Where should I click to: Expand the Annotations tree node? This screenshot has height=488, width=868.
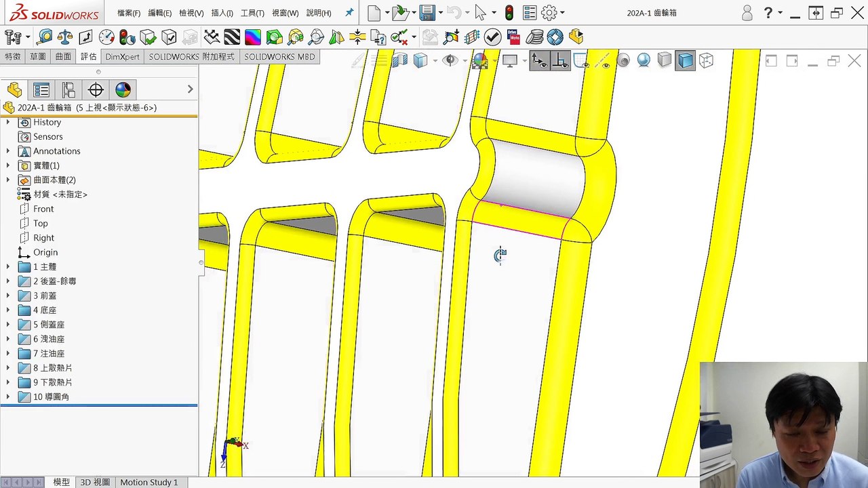coord(8,151)
